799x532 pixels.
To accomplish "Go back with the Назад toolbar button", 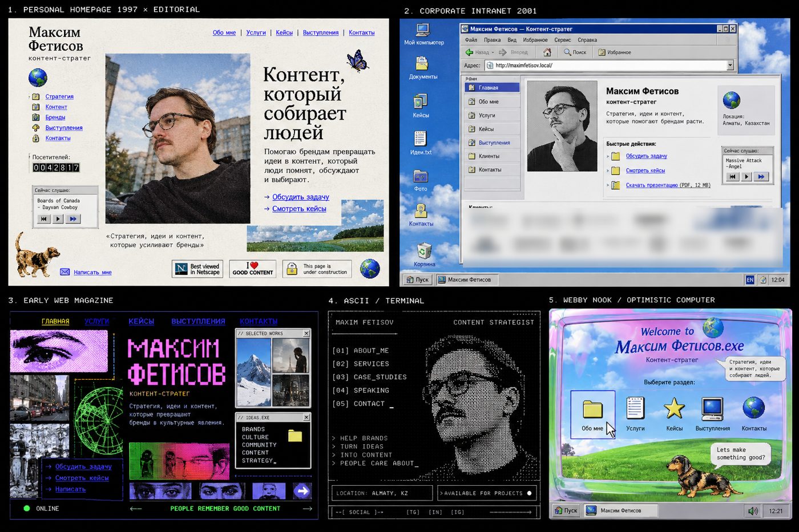I will tap(478, 52).
